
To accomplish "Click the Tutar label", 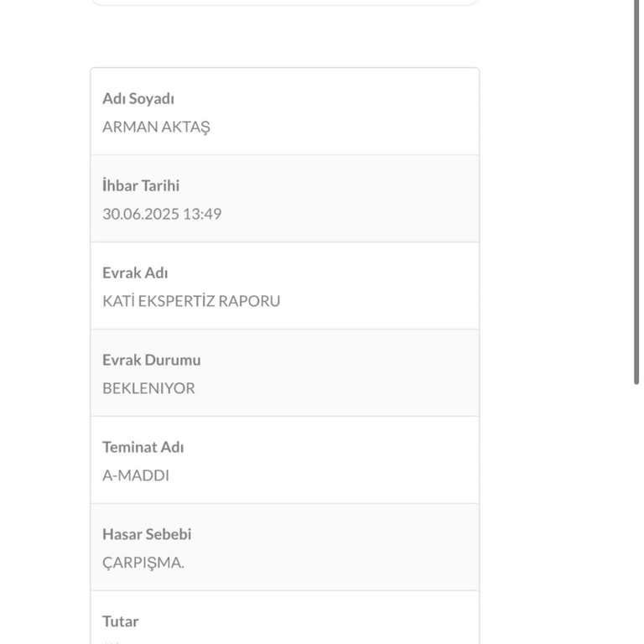I will pos(121,622).
